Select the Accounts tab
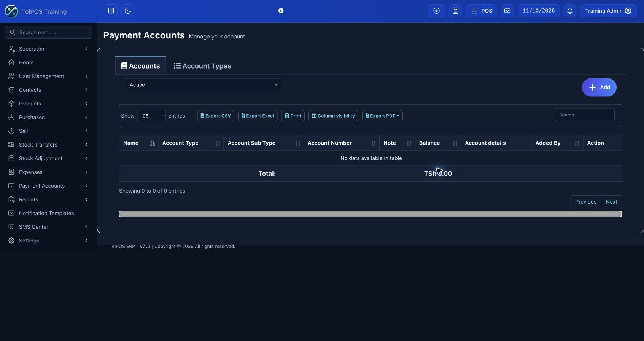This screenshot has width=644, height=341. tap(141, 65)
